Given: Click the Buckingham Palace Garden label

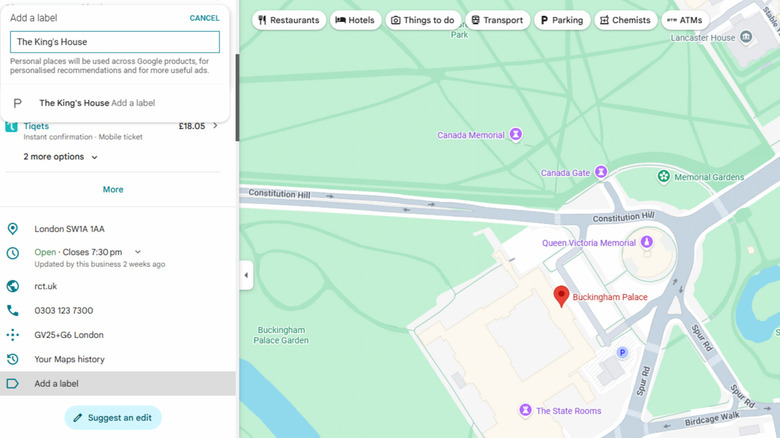Looking at the screenshot, I should pos(281,335).
